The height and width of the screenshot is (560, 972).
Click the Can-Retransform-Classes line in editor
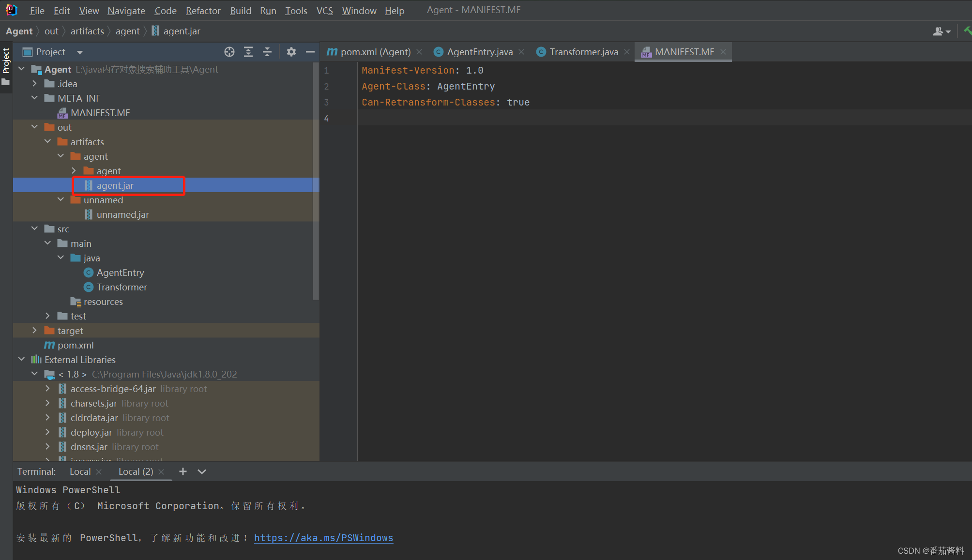(445, 102)
